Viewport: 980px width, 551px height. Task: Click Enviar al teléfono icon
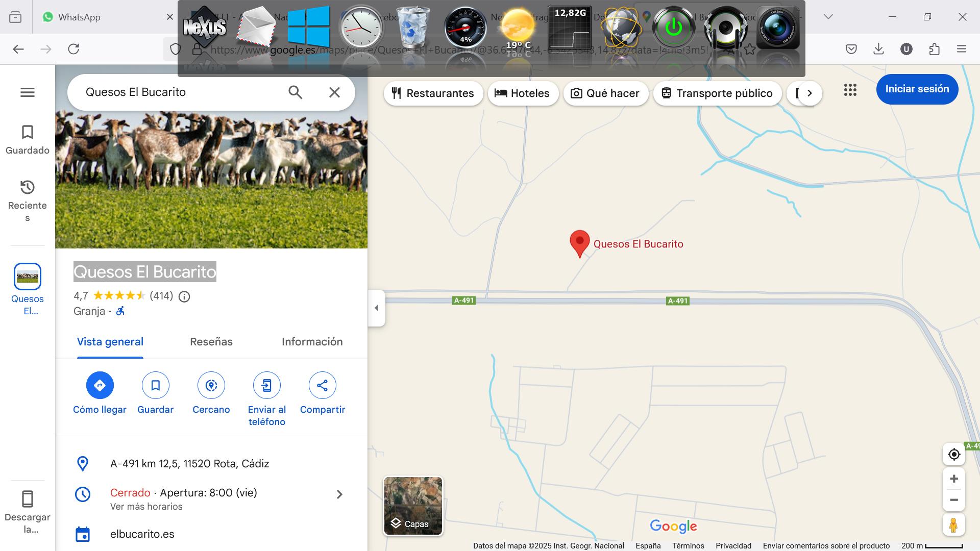click(x=266, y=385)
